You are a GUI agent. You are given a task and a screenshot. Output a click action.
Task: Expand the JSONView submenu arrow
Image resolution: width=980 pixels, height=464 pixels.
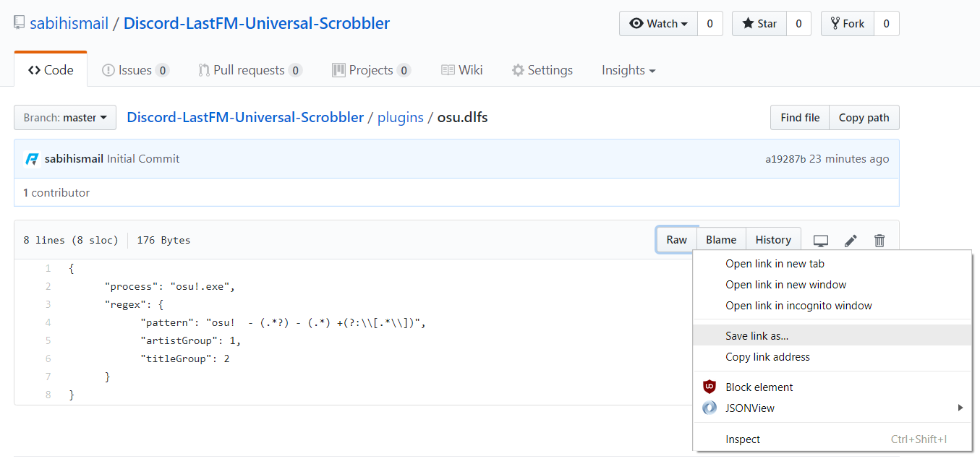click(960, 407)
